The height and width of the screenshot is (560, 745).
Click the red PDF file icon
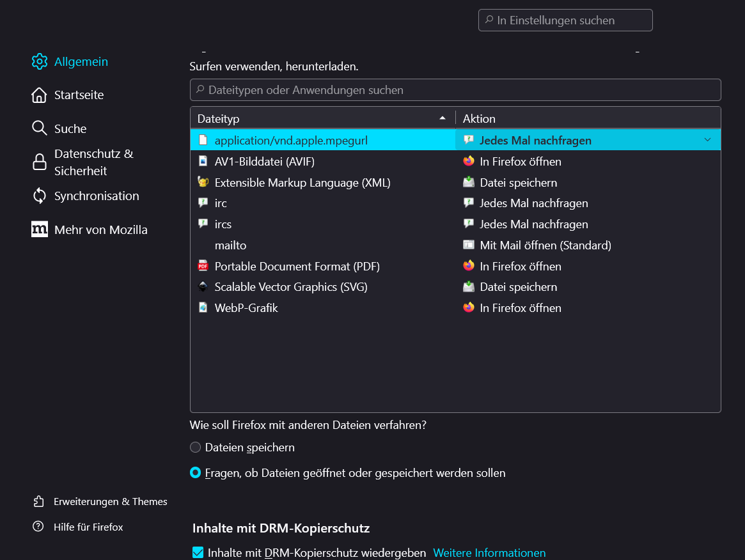click(x=203, y=265)
